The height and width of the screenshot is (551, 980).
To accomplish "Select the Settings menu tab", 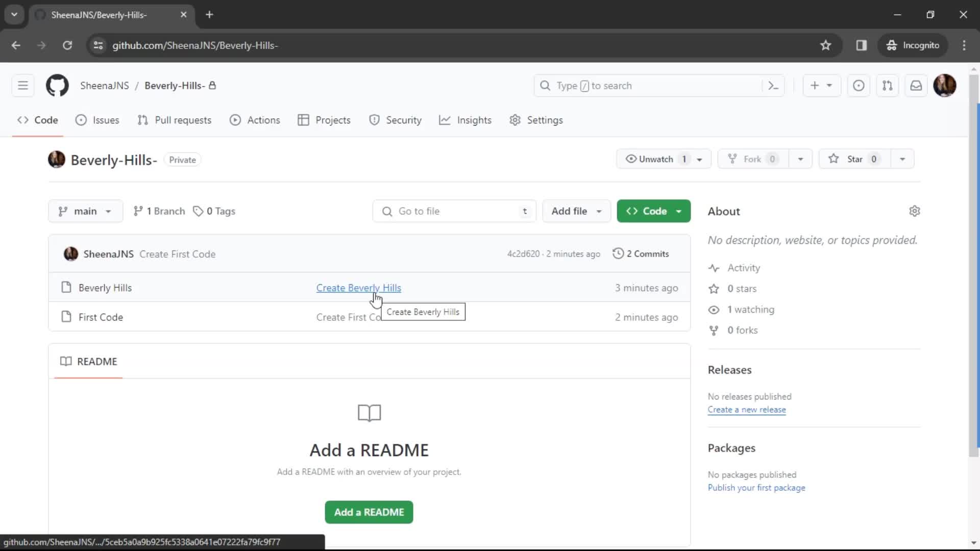I will point(545,120).
